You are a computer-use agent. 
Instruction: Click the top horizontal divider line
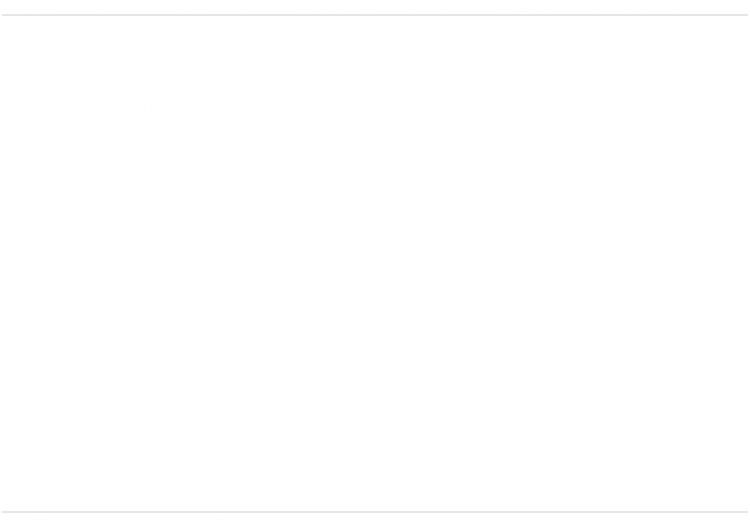pos(375,15)
